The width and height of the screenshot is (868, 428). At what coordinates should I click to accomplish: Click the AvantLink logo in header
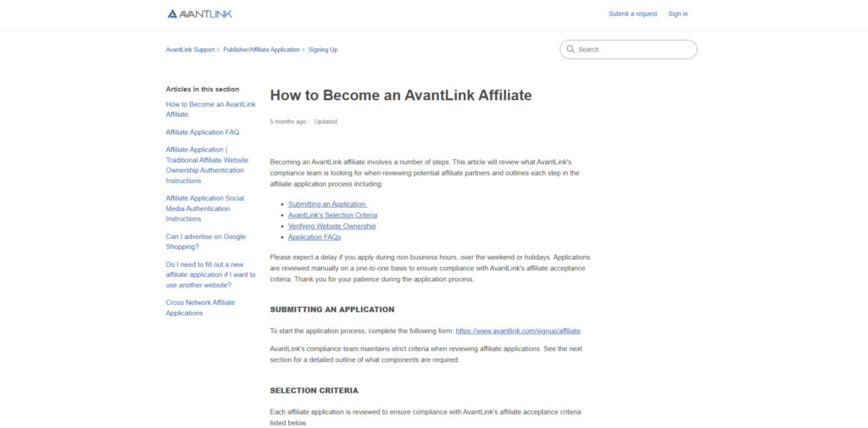tap(199, 14)
